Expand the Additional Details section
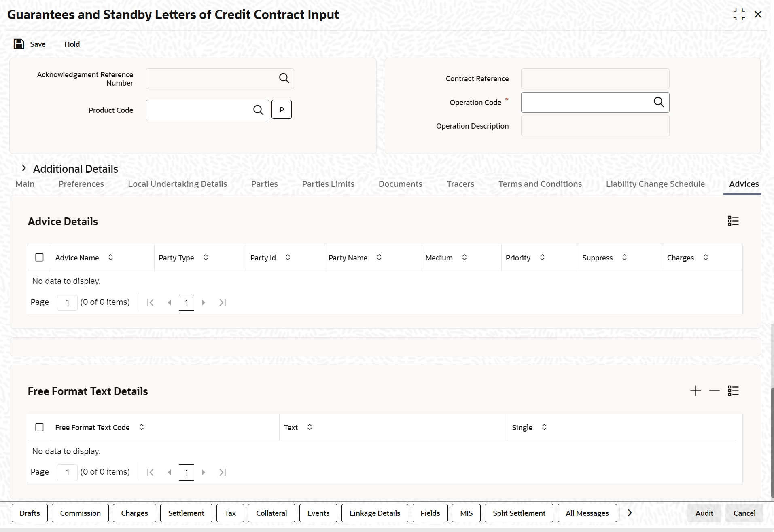This screenshot has width=774, height=532. point(24,168)
